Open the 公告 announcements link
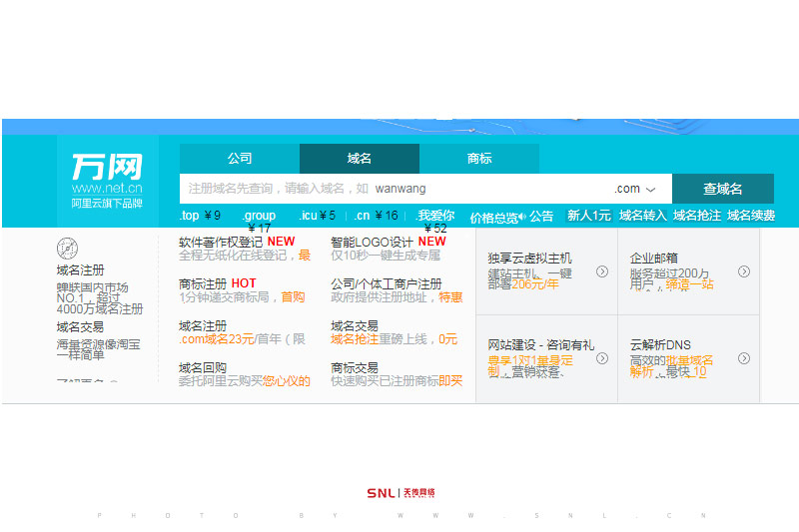Screen dimensions: 799x532 (540, 217)
